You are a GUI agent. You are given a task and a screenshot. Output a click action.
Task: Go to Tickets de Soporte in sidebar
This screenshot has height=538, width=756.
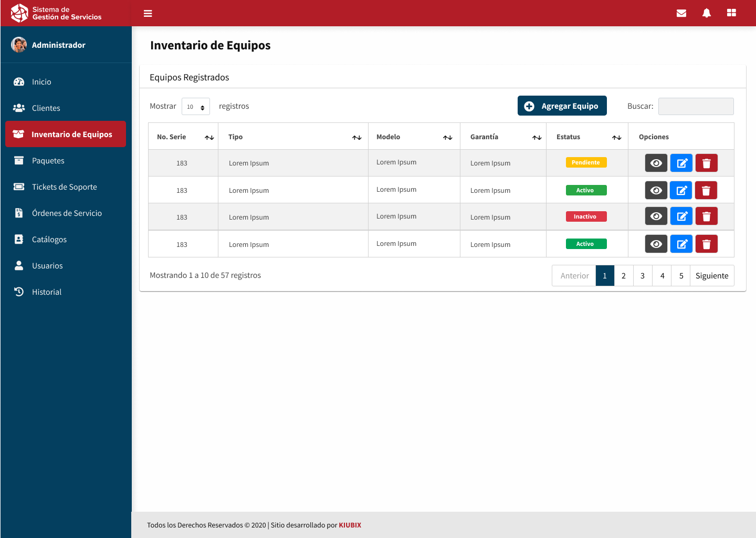click(x=64, y=187)
